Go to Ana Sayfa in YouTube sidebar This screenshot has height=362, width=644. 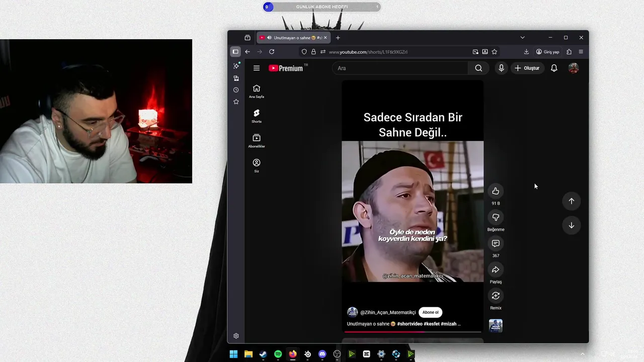coord(257,92)
